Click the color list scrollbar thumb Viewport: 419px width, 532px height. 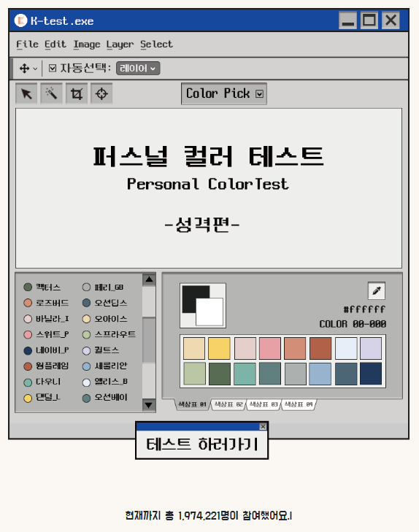click(149, 340)
